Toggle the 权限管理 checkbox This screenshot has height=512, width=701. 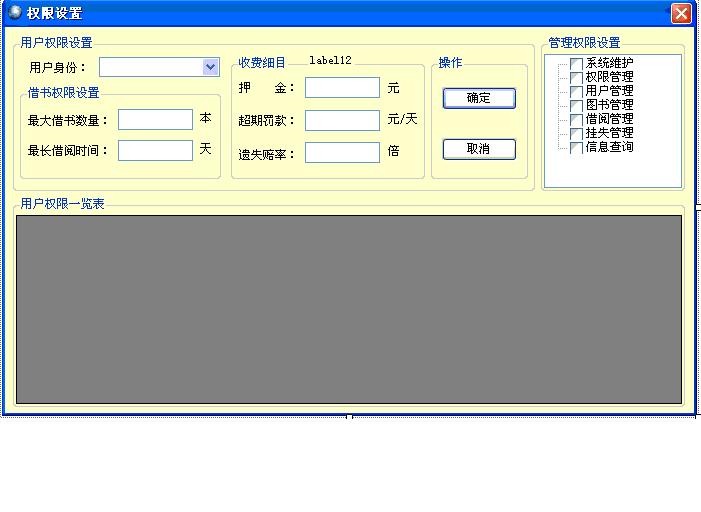point(576,78)
